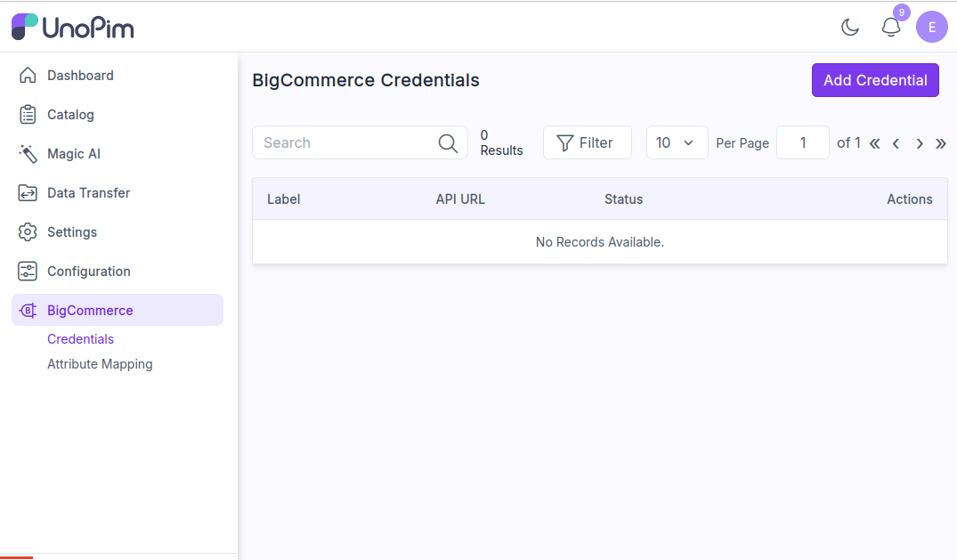
Task: Click the search magnifier icon
Action: tap(448, 143)
